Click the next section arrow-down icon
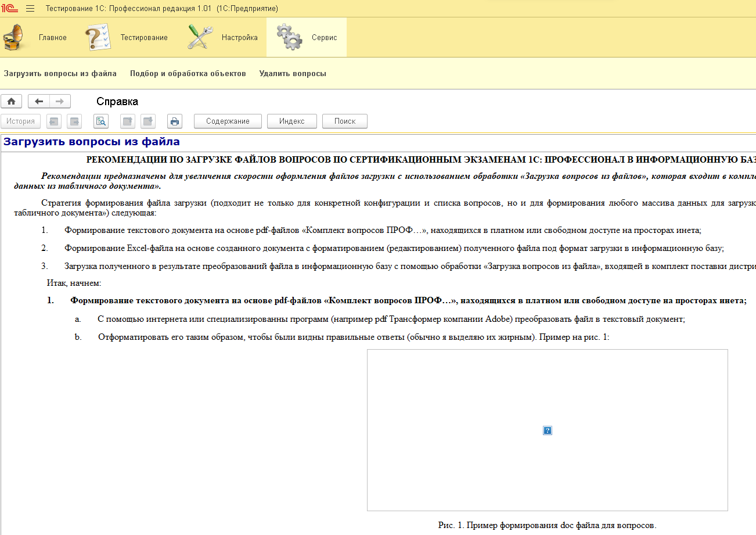 click(x=148, y=121)
